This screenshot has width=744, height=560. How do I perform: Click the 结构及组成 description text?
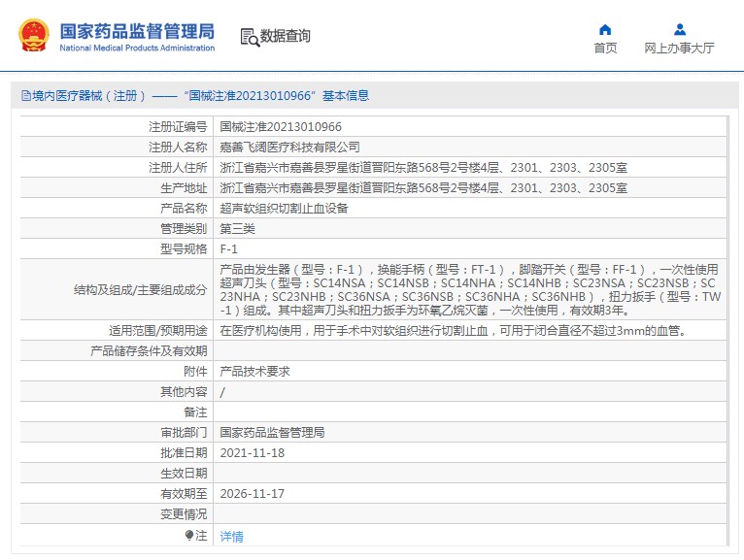[x=470, y=290]
